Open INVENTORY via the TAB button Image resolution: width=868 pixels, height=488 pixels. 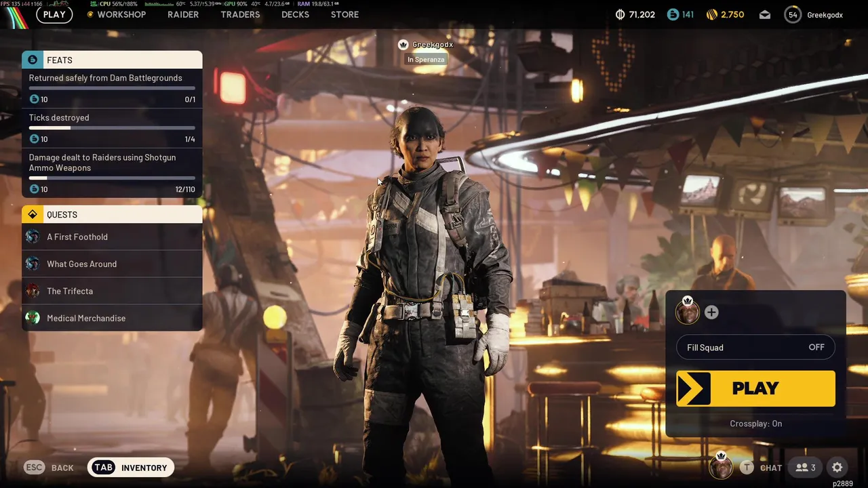(x=131, y=468)
